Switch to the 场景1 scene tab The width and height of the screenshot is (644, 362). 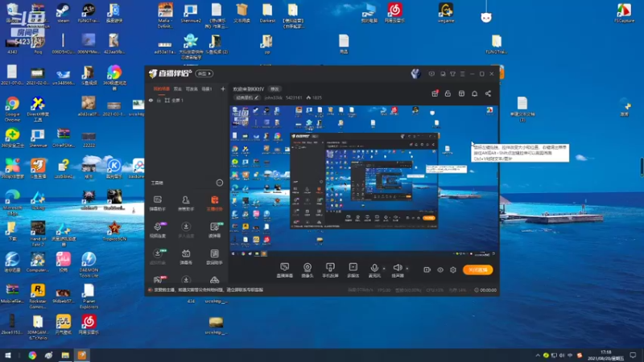[207, 88]
